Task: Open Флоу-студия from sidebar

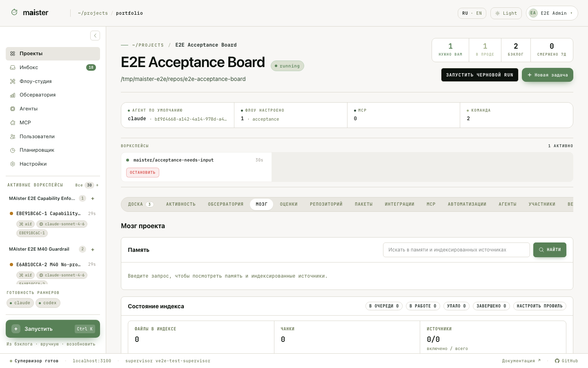Action: coord(53,81)
